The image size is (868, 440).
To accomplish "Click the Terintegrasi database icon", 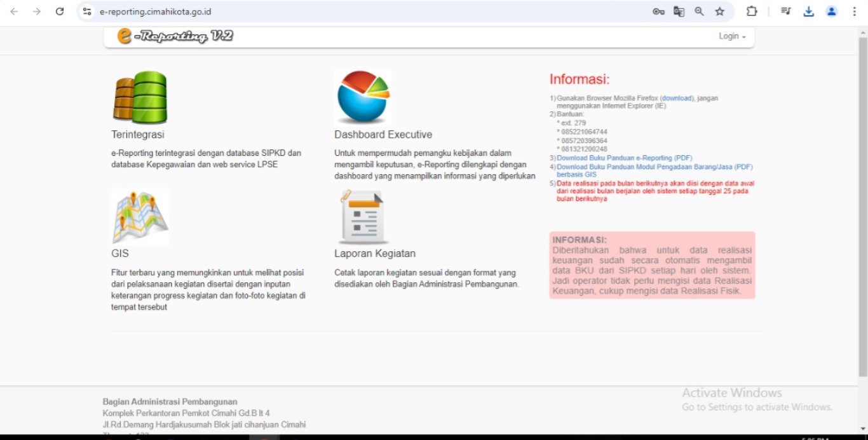I will [140, 97].
